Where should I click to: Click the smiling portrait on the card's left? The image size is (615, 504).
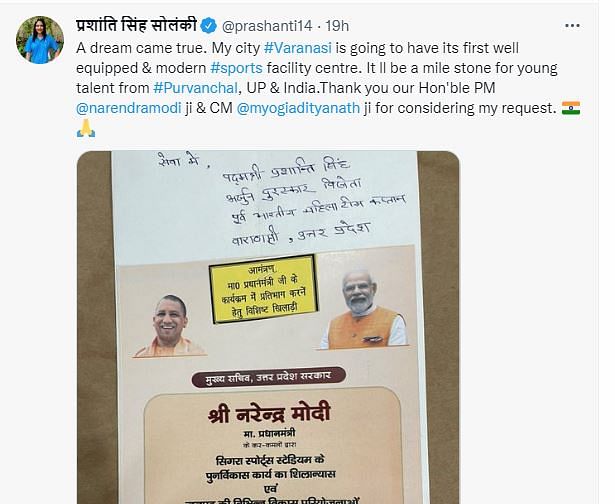[169, 326]
